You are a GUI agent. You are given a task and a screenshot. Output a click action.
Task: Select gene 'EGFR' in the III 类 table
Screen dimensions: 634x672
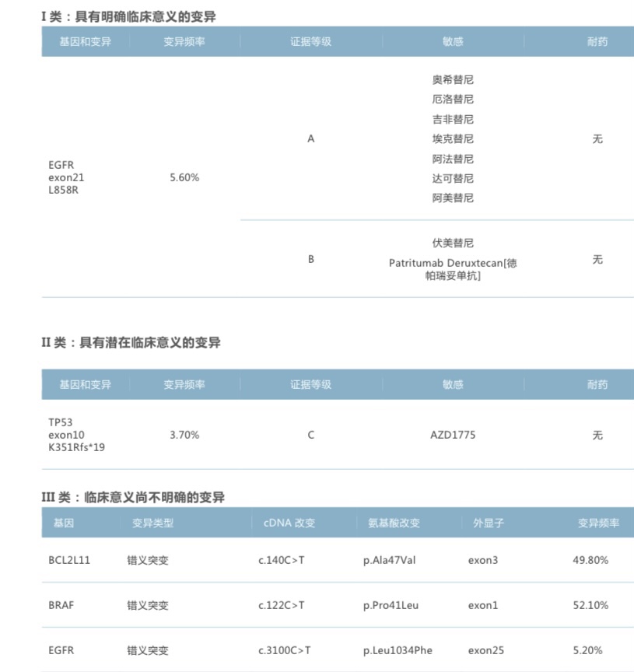(61, 650)
